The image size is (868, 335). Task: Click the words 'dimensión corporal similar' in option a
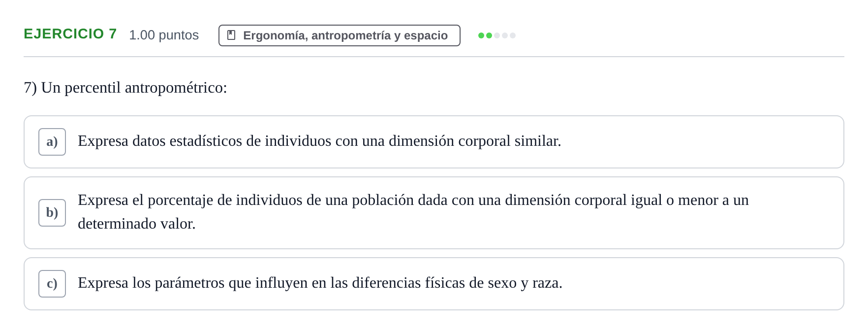tap(475, 141)
